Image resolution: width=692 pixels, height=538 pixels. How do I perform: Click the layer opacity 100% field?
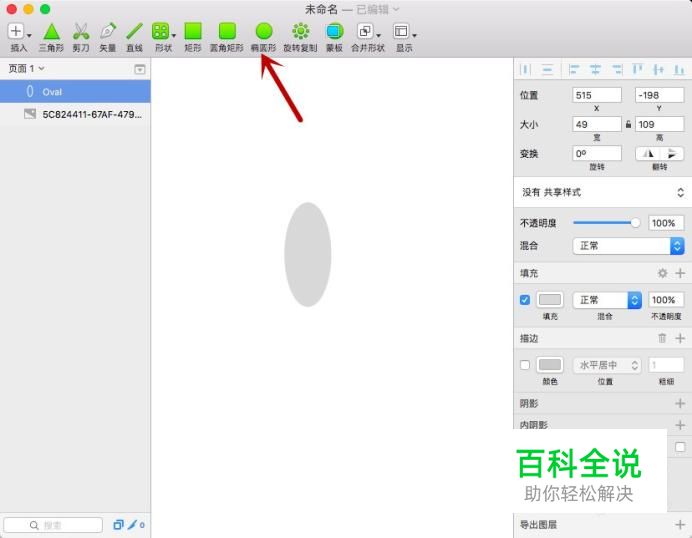click(666, 223)
